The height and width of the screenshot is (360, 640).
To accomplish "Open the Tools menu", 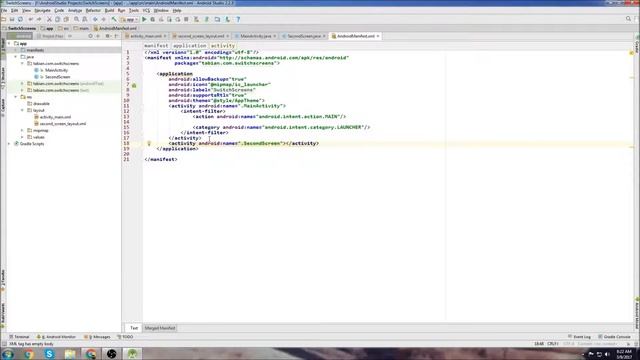I will click(x=134, y=10).
